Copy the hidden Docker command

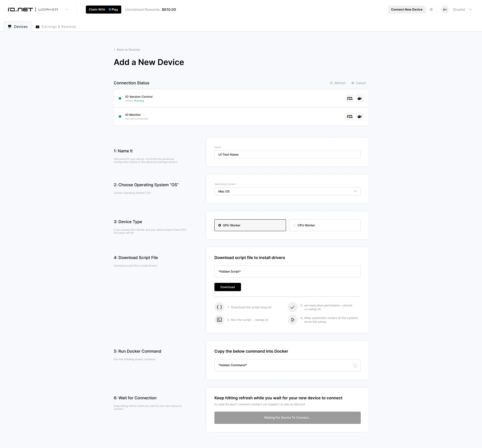[355, 365]
